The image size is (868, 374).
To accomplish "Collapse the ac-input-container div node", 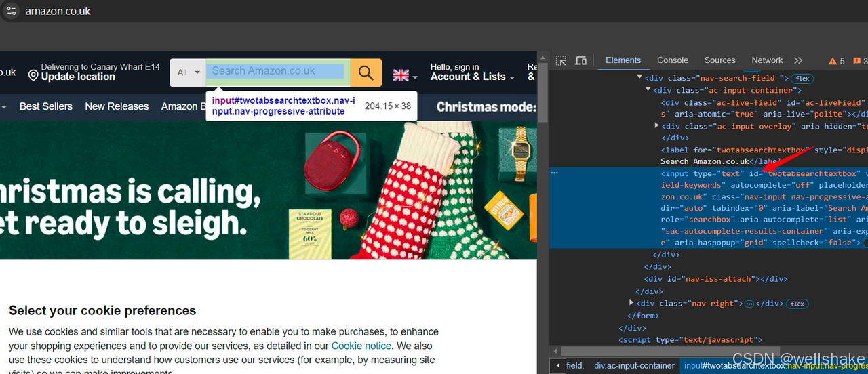I will coord(648,90).
